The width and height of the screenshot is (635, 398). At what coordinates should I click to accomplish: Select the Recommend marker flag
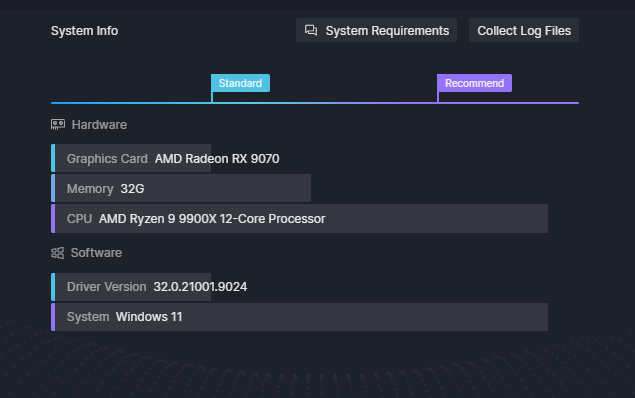474,83
